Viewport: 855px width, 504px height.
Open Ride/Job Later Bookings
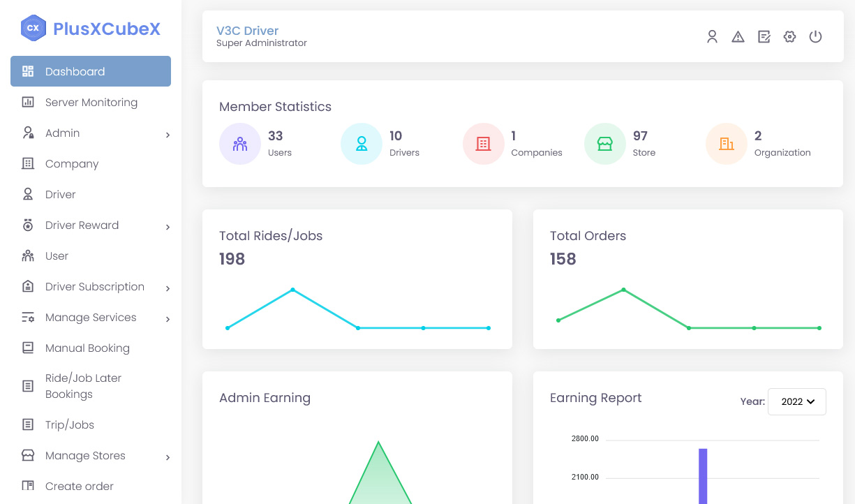(91, 386)
